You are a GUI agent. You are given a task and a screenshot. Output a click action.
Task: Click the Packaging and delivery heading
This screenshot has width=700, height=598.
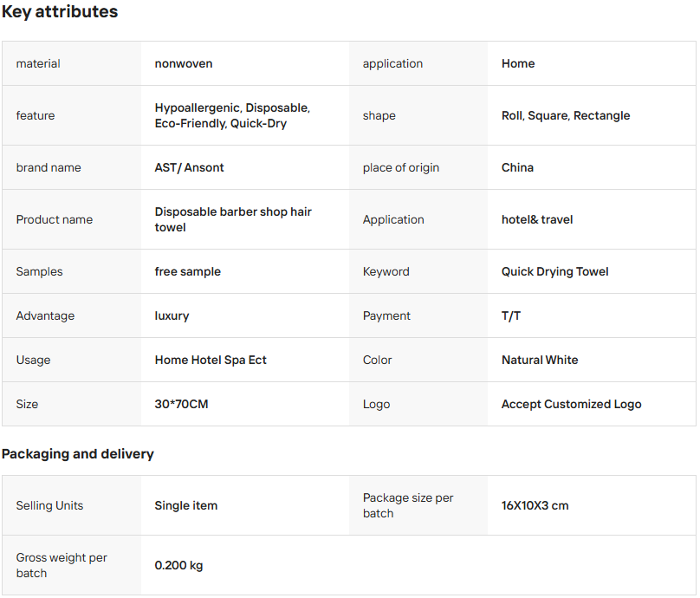pyautogui.click(x=78, y=454)
